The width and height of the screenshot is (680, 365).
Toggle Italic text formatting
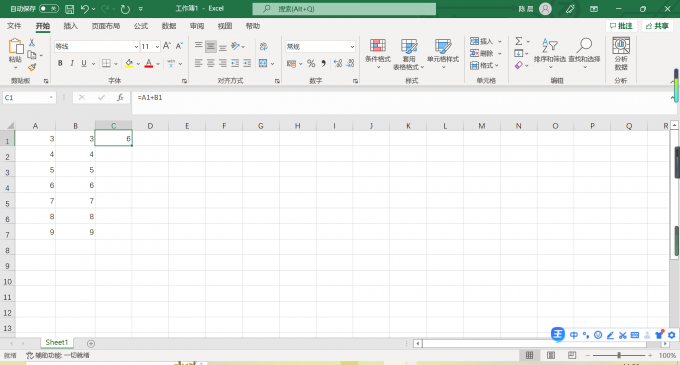coord(72,63)
